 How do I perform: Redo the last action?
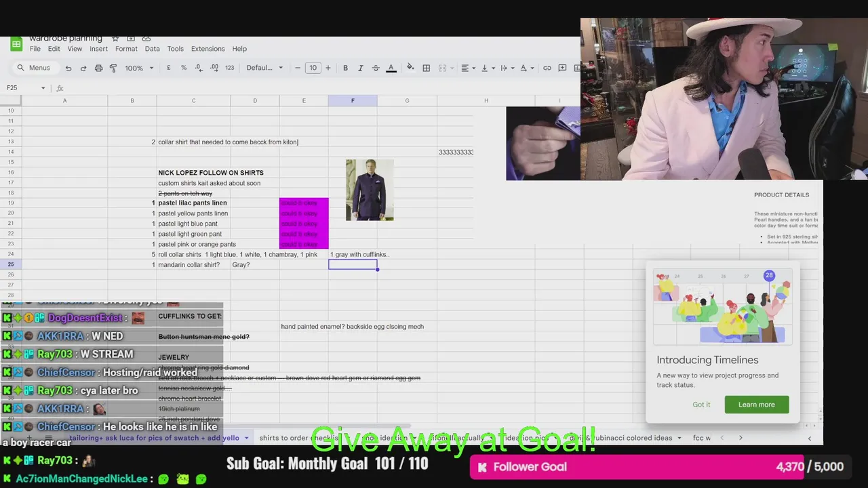83,68
